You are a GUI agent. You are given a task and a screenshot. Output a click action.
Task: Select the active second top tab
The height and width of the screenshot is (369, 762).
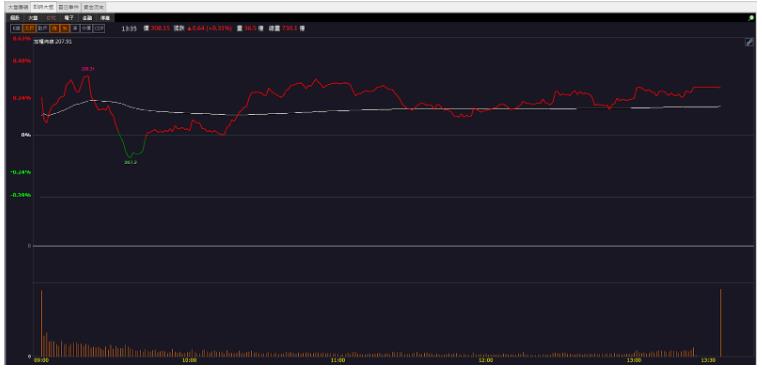pos(43,7)
